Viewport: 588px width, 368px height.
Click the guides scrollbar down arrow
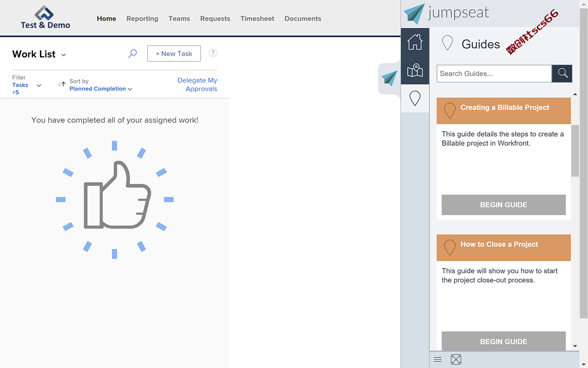[575, 346]
